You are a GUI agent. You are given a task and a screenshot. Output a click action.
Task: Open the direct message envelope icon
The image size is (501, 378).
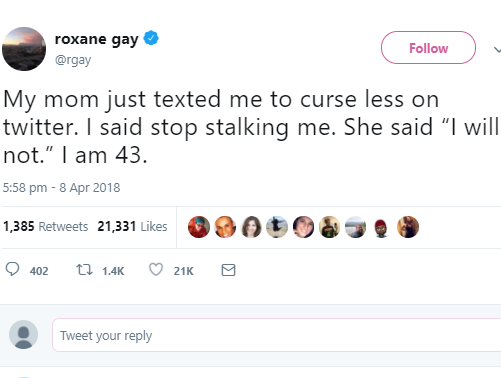pyautogui.click(x=228, y=270)
